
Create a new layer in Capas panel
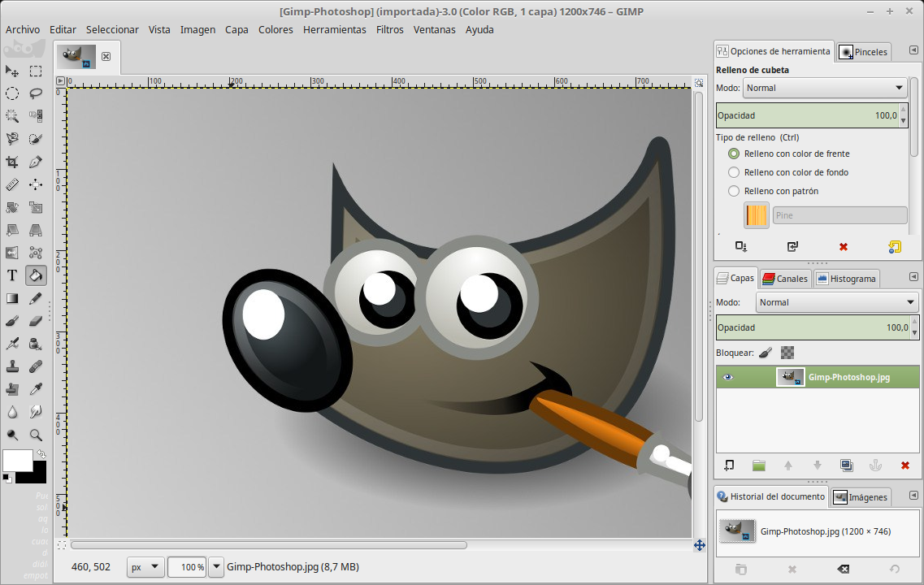(x=729, y=466)
